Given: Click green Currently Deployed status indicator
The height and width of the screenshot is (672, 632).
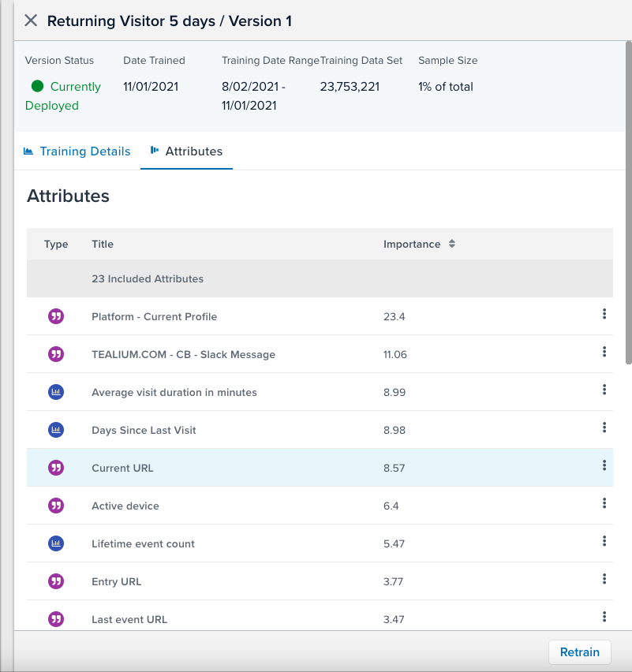Looking at the screenshot, I should point(37,87).
